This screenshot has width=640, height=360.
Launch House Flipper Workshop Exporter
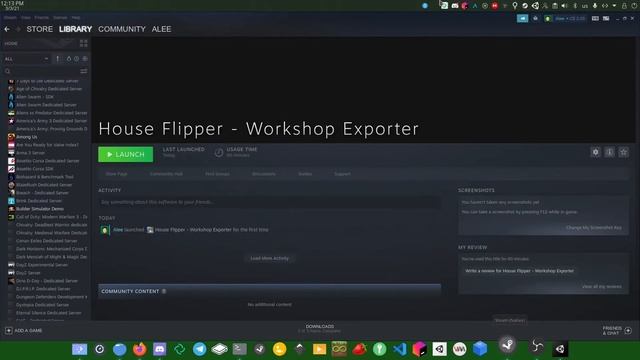(x=126, y=154)
